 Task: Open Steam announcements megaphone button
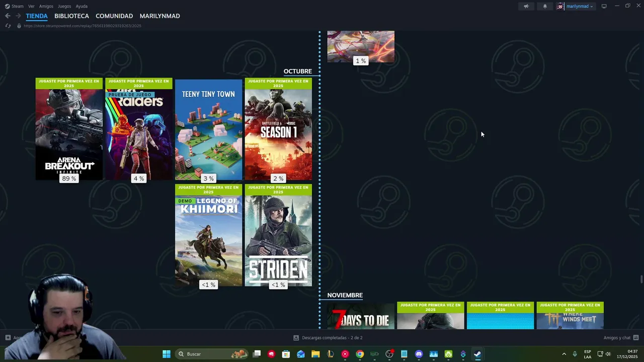526,6
